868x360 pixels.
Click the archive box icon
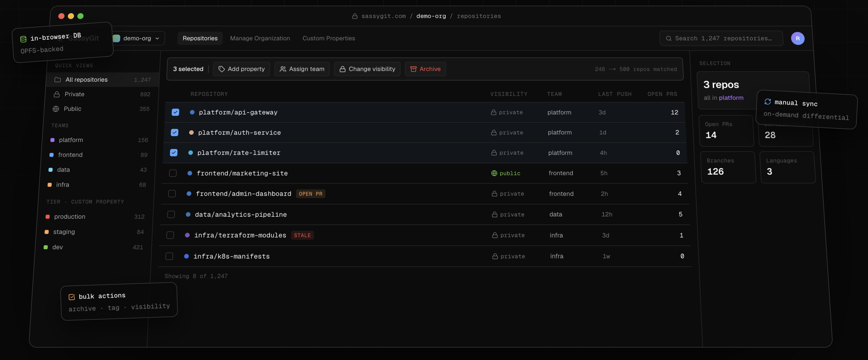pos(413,69)
